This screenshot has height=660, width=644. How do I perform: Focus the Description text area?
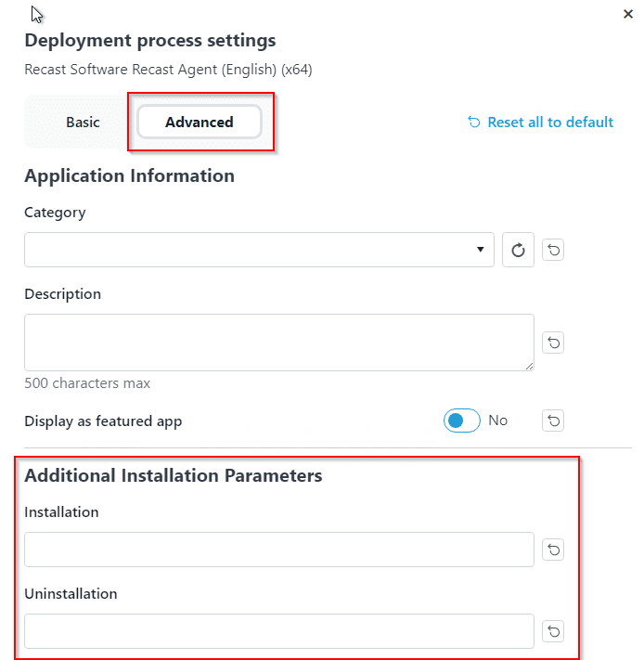(278, 343)
